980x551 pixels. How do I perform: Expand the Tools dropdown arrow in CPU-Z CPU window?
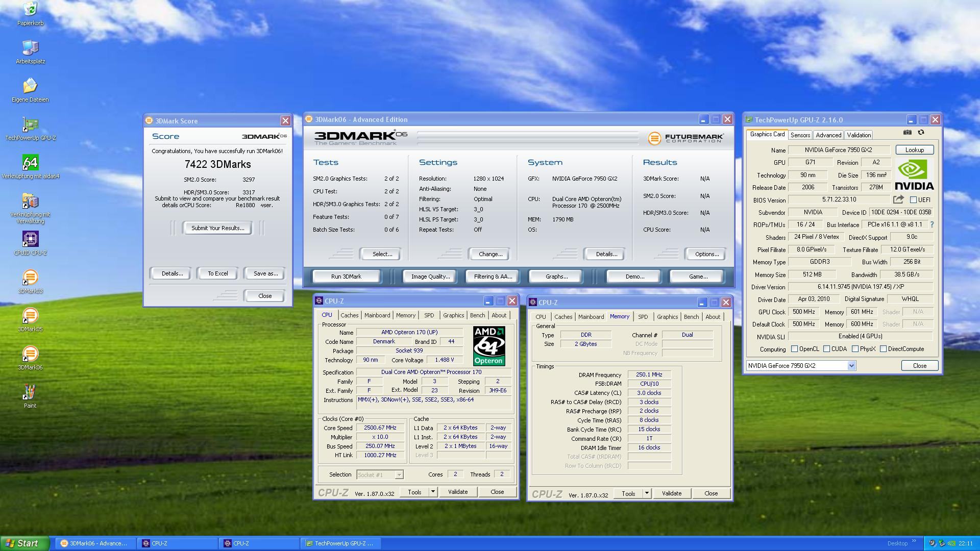[433, 492]
